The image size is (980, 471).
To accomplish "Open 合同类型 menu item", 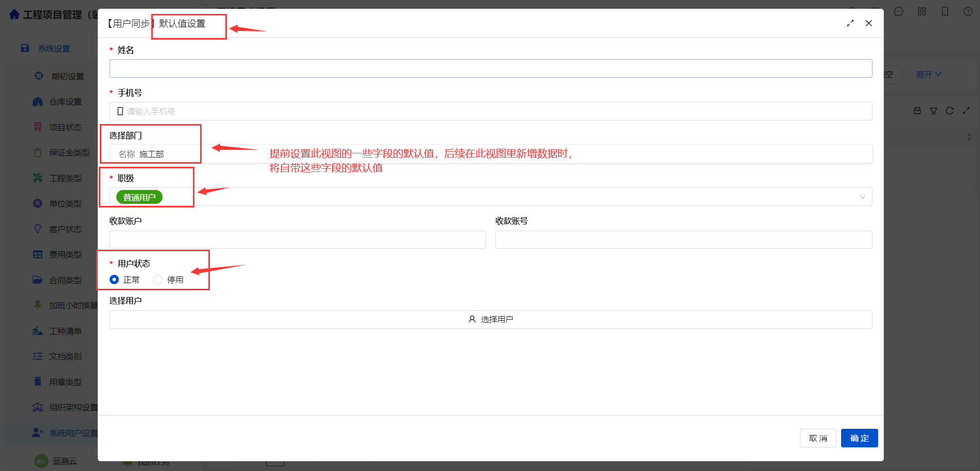I will [x=65, y=280].
